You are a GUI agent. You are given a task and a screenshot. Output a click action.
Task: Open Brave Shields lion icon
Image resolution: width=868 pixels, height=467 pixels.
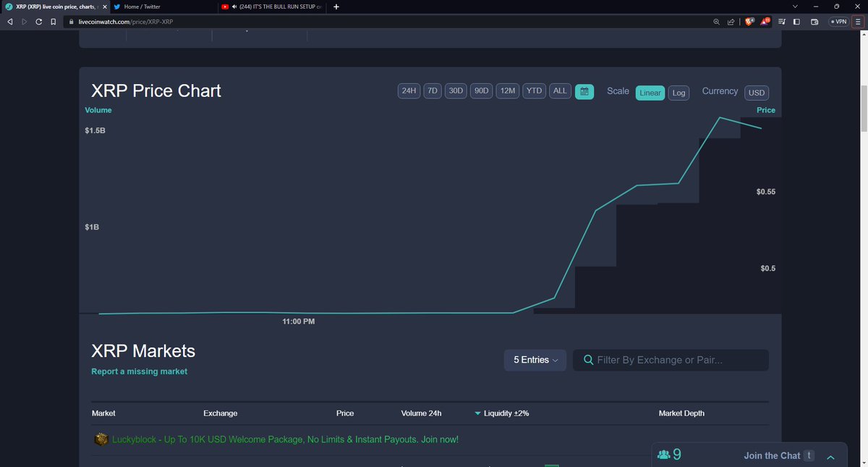point(750,22)
